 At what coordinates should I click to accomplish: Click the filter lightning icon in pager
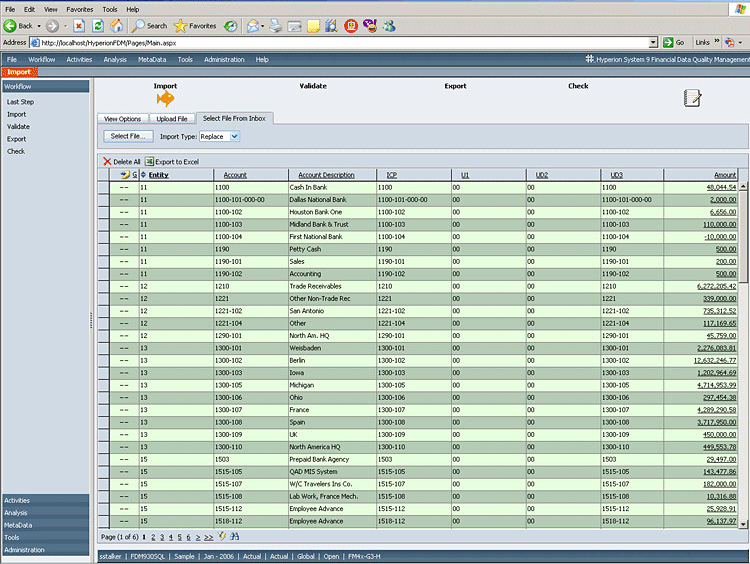coord(222,536)
